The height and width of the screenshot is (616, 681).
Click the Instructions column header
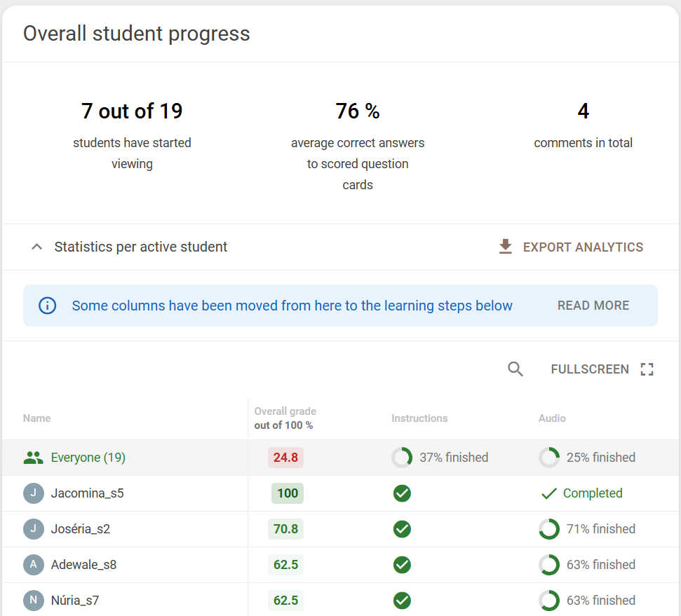tap(419, 418)
